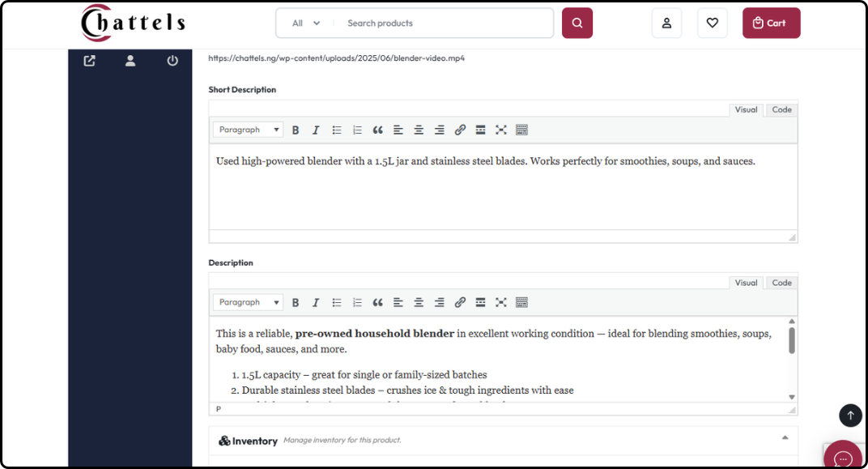
Task: Toggle Italic in Short Description toolbar
Action: 316,130
